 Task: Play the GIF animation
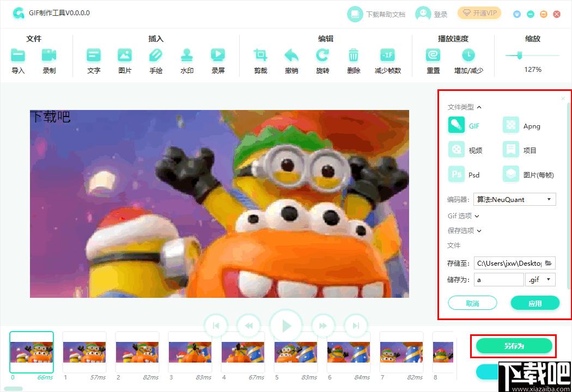pos(286,326)
